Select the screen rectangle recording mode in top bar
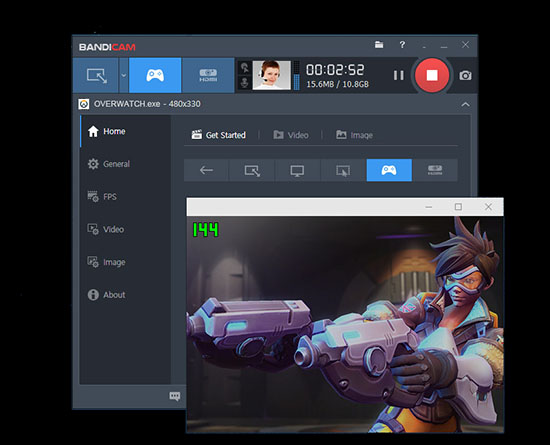The width and height of the screenshot is (550, 445). pos(96,75)
